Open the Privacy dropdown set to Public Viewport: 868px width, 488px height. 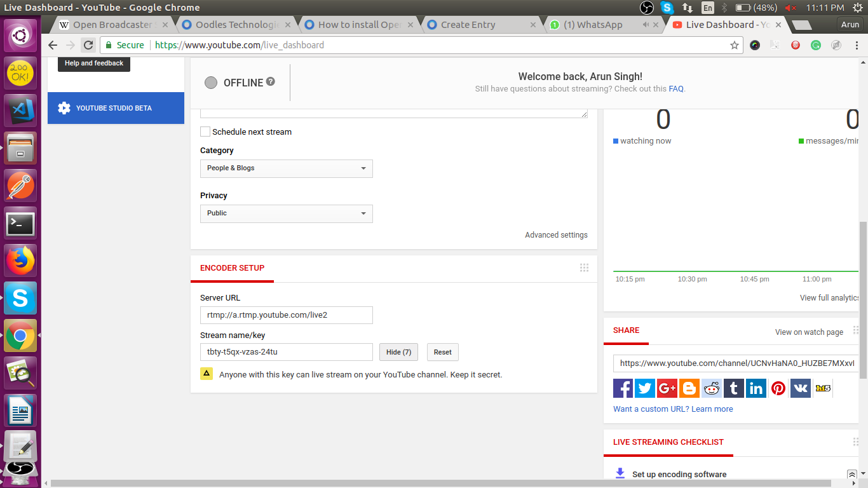tap(287, 213)
